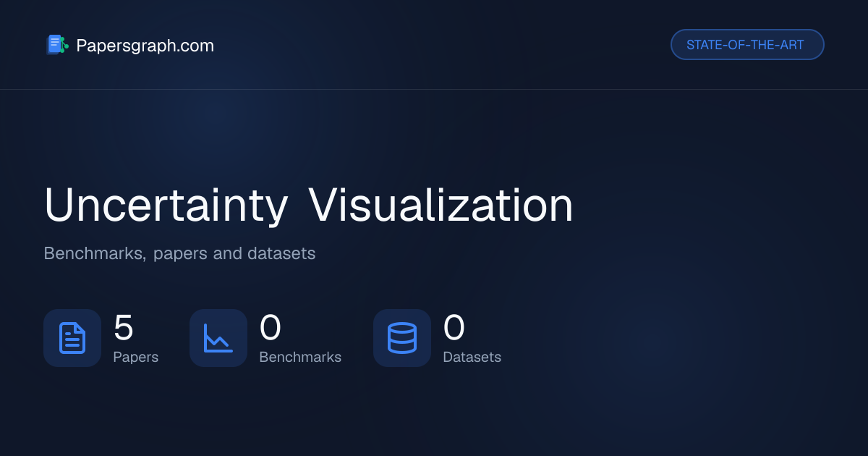
Task: Click the Datasets label
Action: tap(472, 357)
